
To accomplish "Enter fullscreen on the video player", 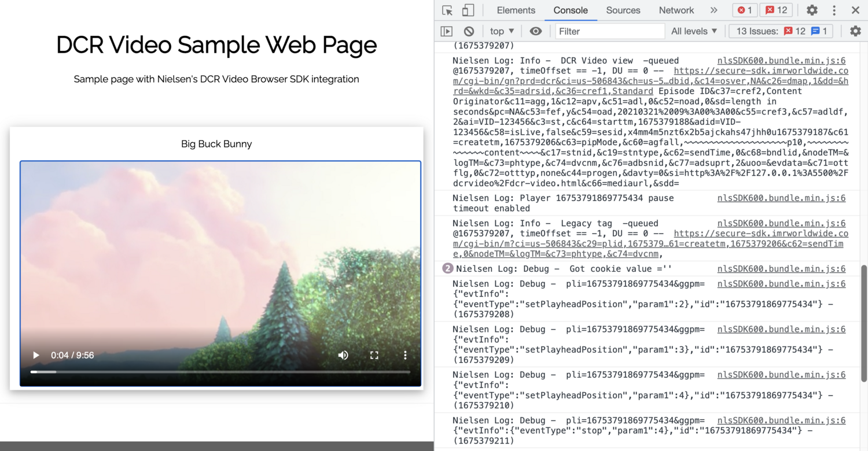I will coord(374,355).
